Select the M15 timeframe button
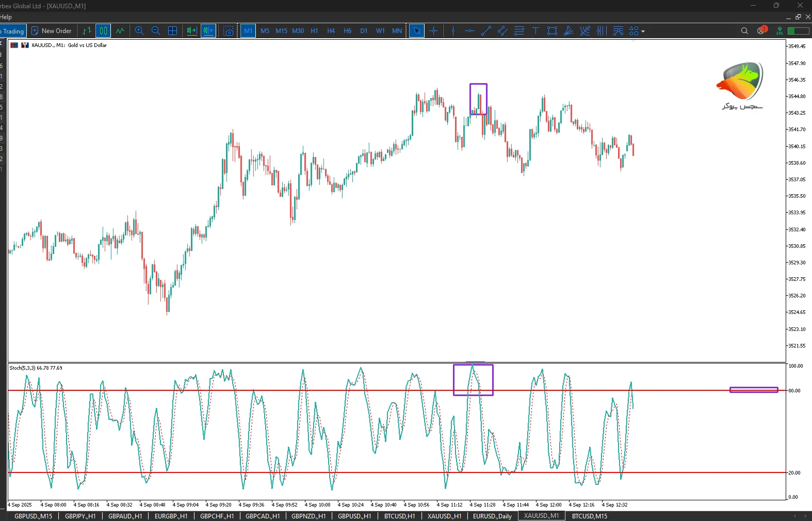This screenshot has width=812, height=521. (x=281, y=31)
